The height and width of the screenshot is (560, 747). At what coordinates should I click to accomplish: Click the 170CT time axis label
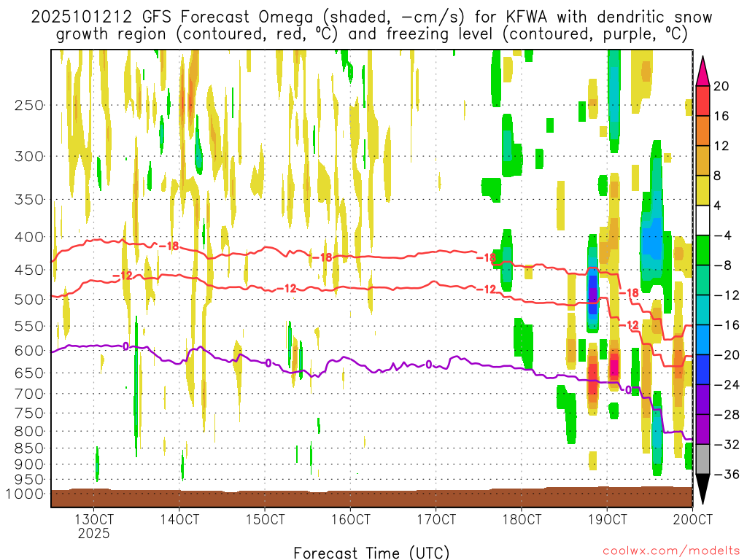pos(436,519)
